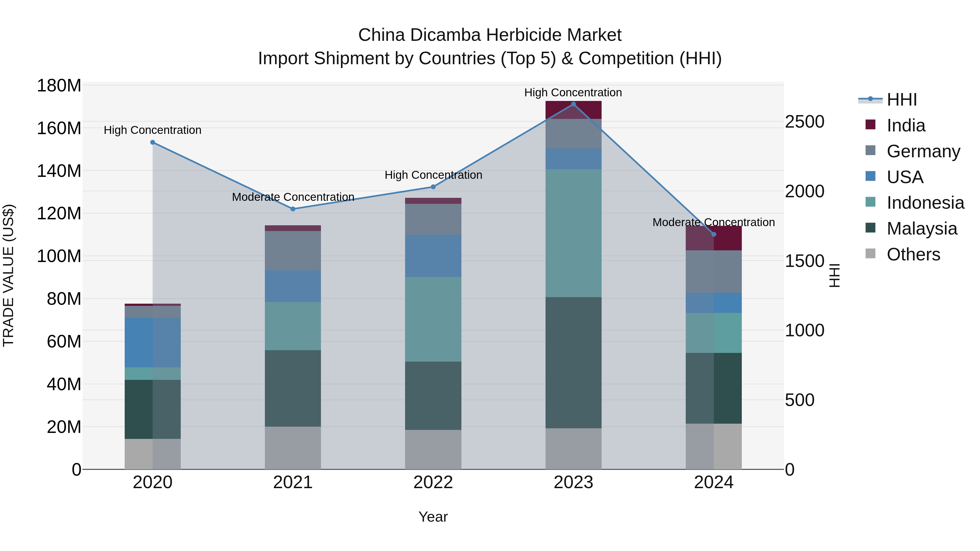Click the 2023 HHI data point
This screenshot has width=980, height=551.
(573, 104)
